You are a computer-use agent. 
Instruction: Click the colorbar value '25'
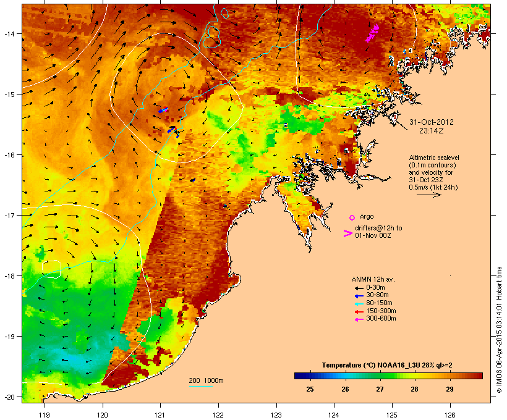[310, 389]
